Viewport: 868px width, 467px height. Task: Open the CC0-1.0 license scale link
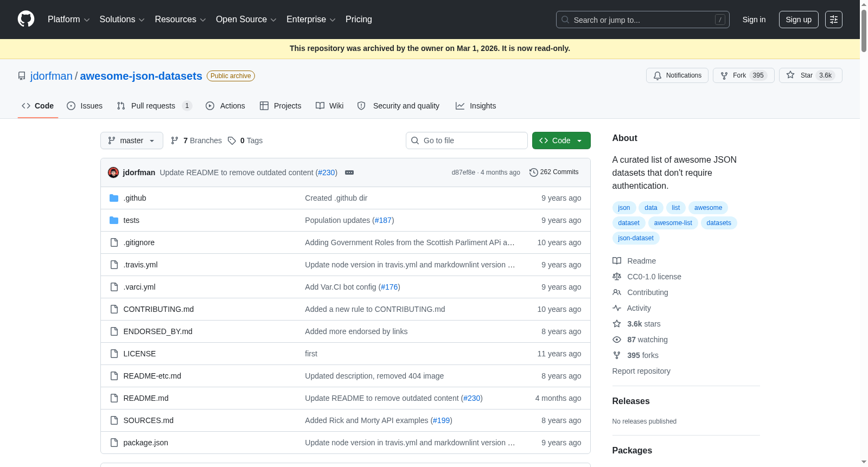click(647, 277)
